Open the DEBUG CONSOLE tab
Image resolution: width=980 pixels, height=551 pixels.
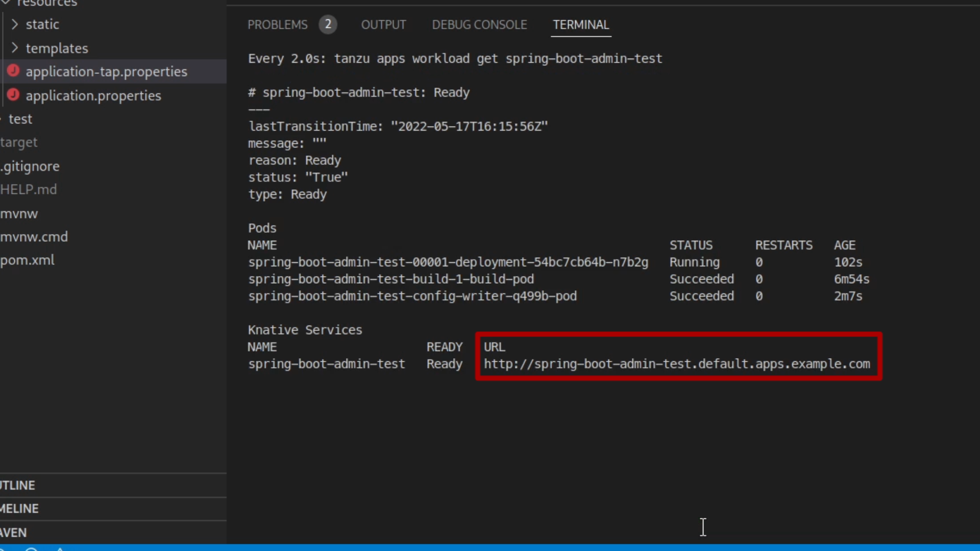click(479, 24)
